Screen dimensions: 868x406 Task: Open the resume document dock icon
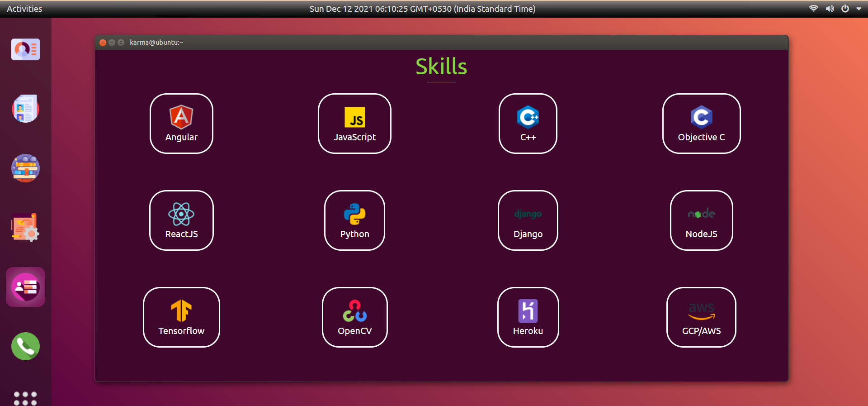[25, 109]
